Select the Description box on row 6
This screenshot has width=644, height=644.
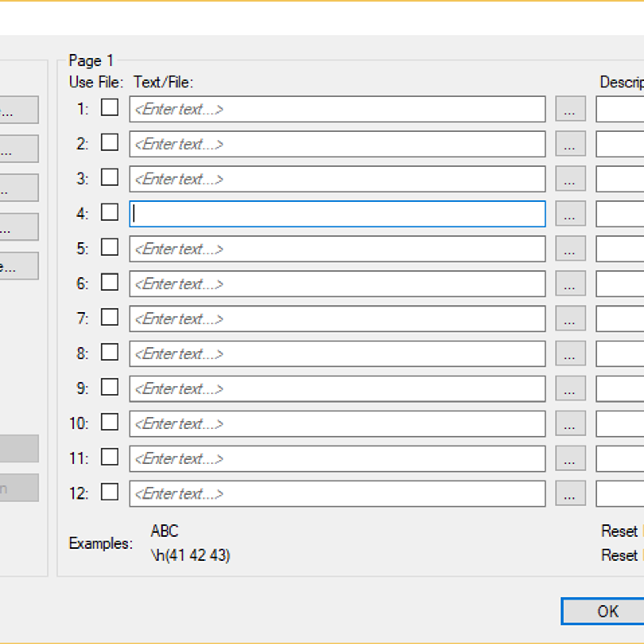pos(620,284)
